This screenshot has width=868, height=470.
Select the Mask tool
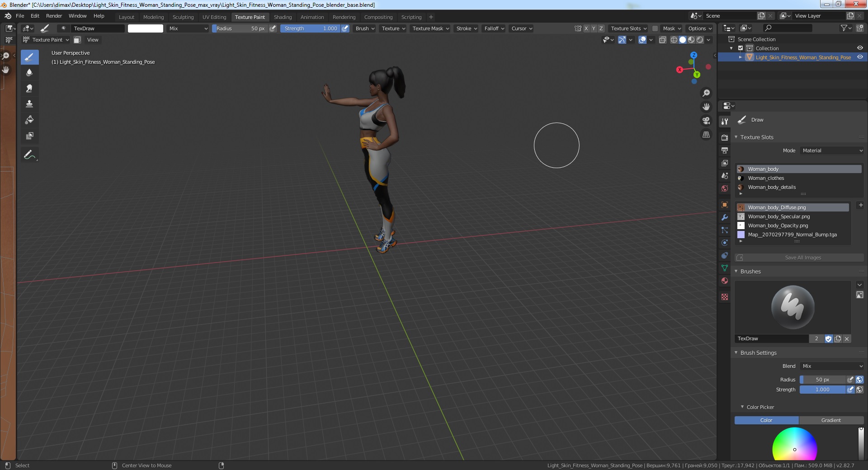tap(29, 136)
